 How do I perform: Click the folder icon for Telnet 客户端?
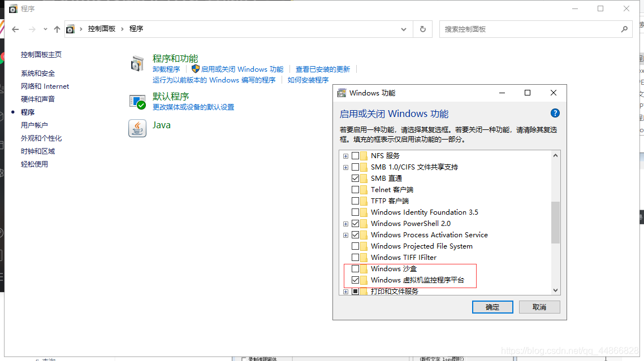pyautogui.click(x=364, y=189)
